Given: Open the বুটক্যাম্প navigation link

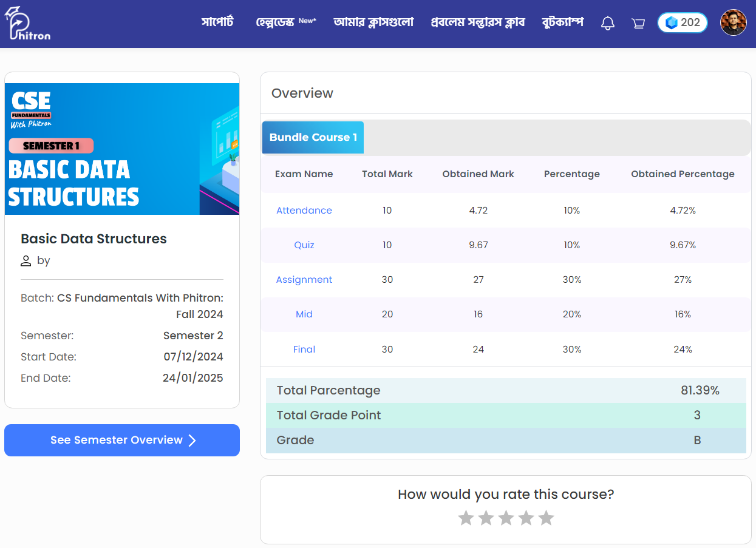Looking at the screenshot, I should point(563,22).
